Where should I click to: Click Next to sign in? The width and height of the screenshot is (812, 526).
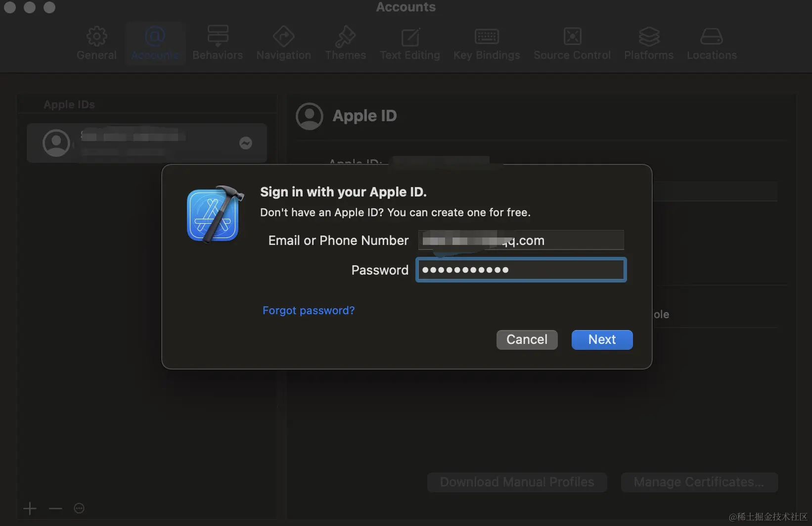point(602,339)
